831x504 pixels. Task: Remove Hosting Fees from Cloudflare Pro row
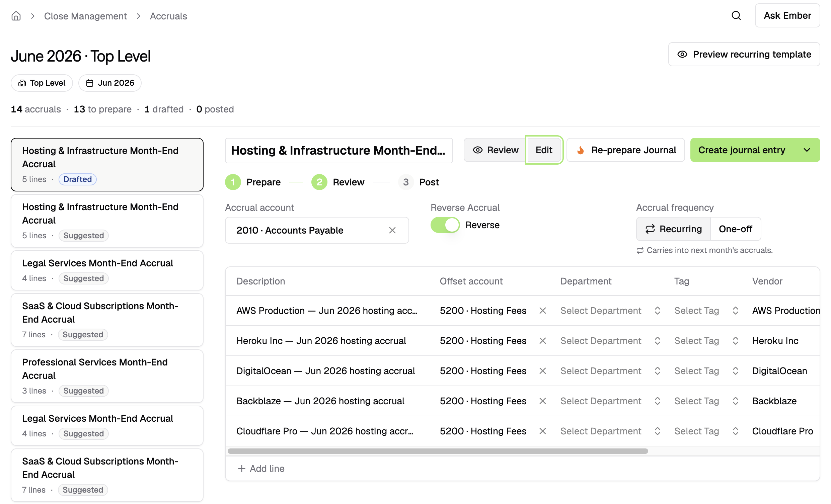pos(543,431)
